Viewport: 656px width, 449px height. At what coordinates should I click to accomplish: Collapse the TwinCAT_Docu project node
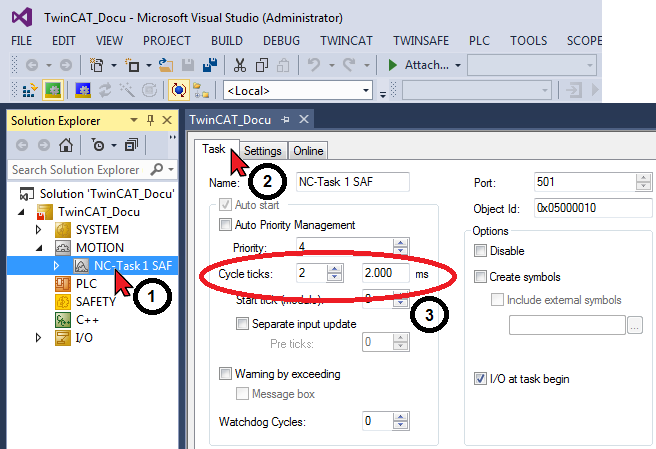(21, 212)
